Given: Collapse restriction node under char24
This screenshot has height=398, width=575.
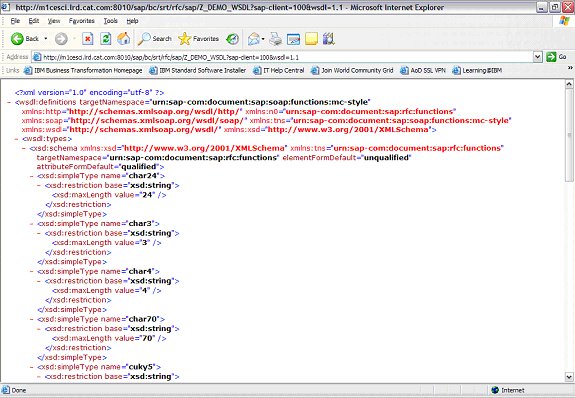Looking at the screenshot, I should point(39,186).
